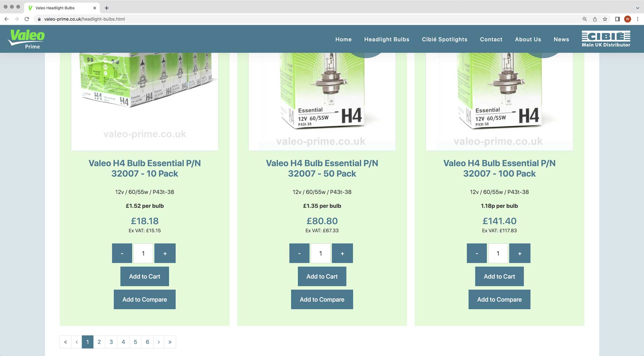The height and width of the screenshot is (356, 644).
Task: Toggle the browser side panel icon
Action: coord(617,19)
